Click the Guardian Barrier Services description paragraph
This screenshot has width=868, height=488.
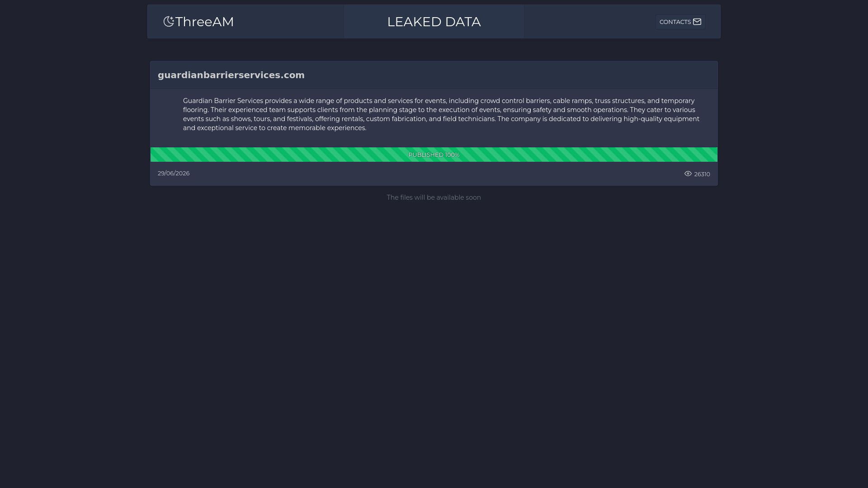pos(441,114)
